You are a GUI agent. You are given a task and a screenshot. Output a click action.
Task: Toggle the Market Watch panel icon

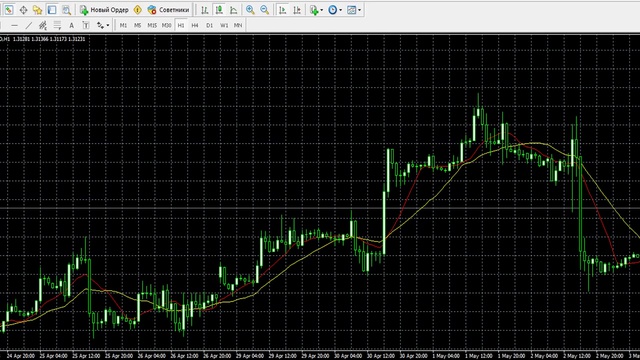point(9,10)
